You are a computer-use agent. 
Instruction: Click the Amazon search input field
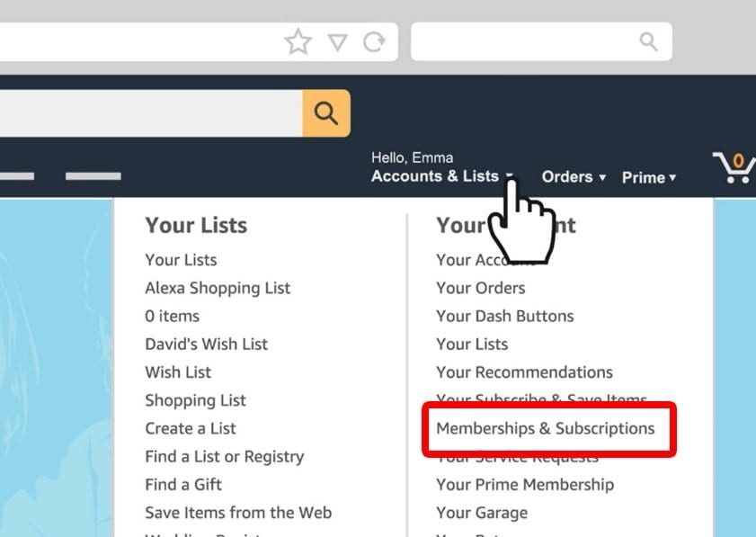[151, 113]
